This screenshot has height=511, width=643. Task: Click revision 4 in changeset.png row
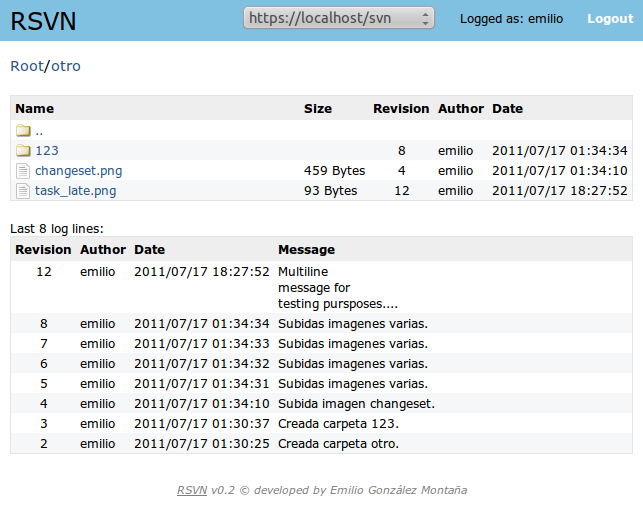pos(401,171)
